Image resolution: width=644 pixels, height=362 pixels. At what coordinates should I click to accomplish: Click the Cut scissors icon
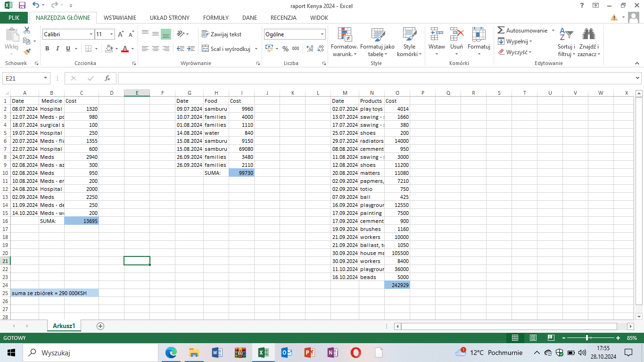tap(27, 30)
